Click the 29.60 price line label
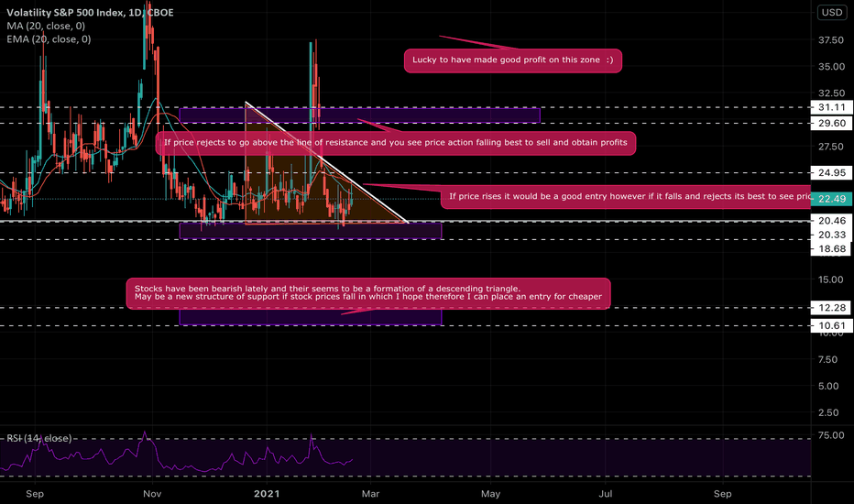 (832, 123)
